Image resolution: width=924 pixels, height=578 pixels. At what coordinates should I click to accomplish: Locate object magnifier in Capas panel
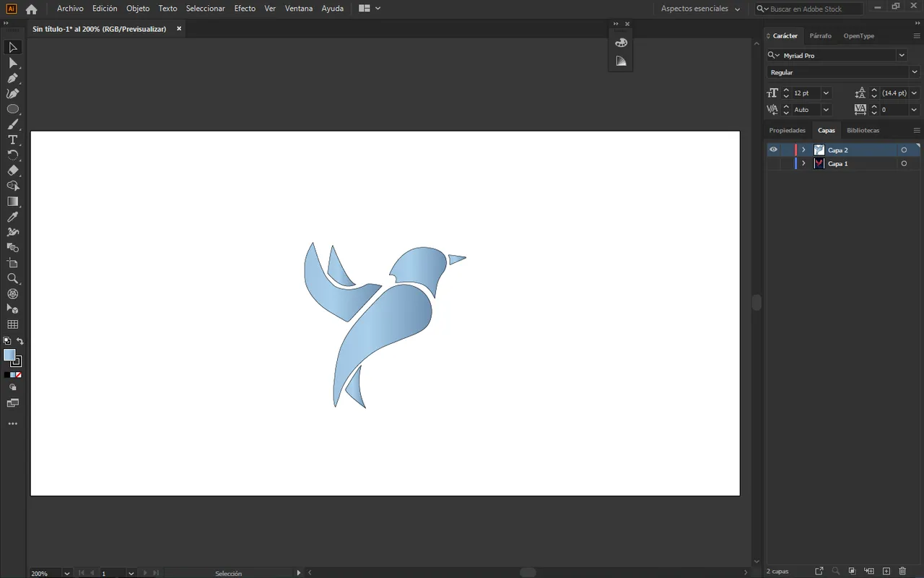836,571
